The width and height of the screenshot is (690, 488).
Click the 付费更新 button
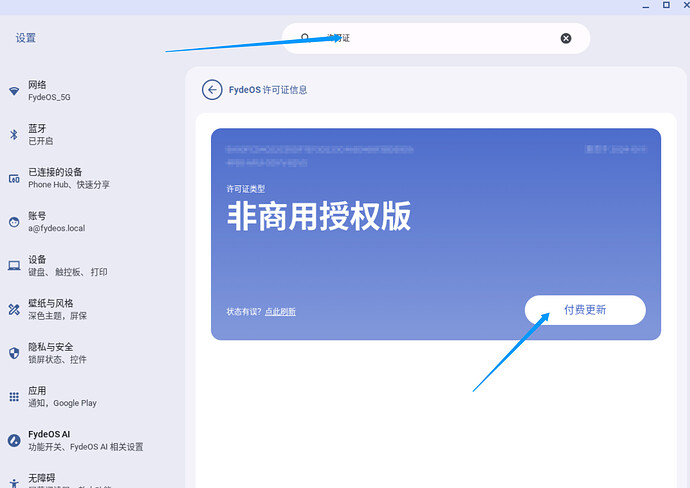(x=585, y=310)
